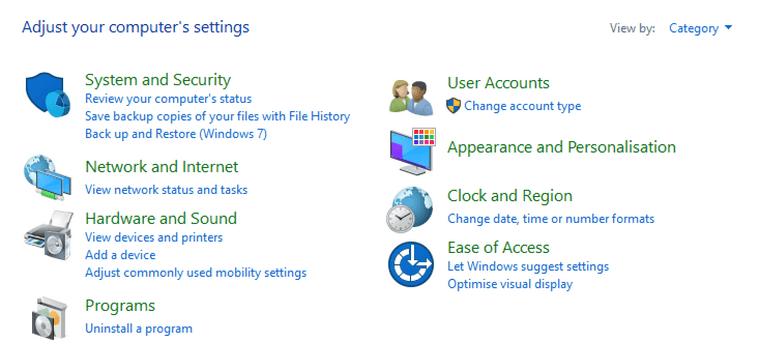Click shield icon beside Change account type
The image size is (760, 362).
453,106
